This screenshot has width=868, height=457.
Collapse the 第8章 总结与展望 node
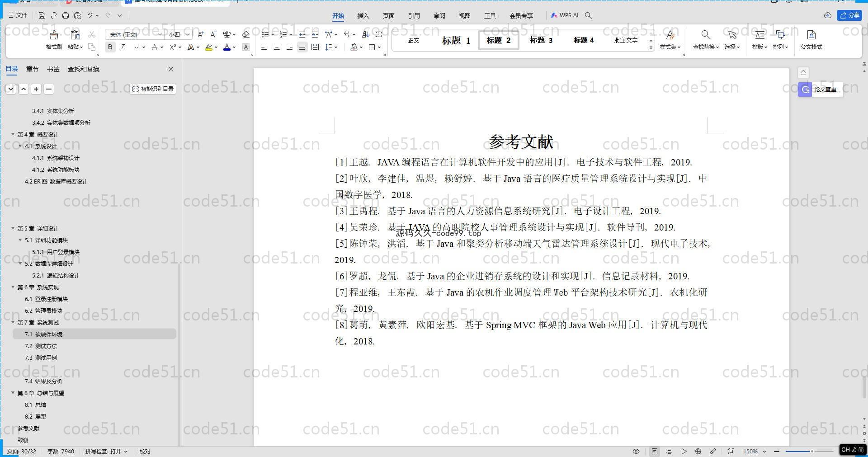[13, 393]
